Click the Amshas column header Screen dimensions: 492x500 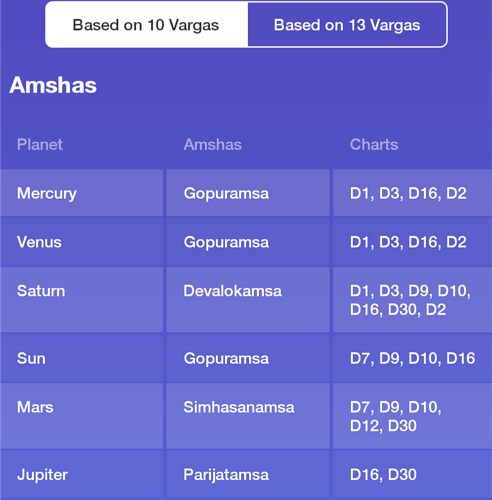[x=213, y=144]
